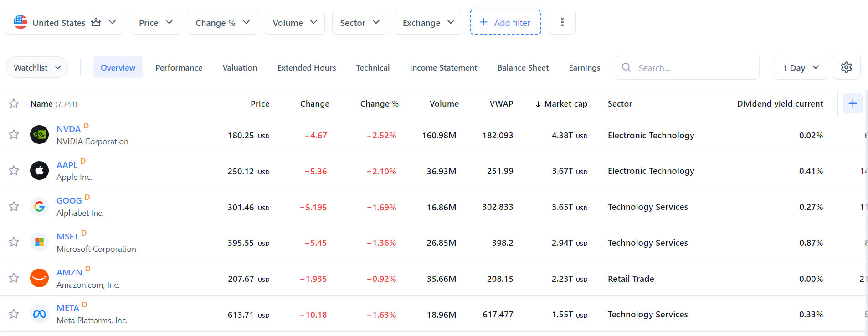Viewport: 868px width, 336px height.
Task: Star the MSFT row
Action: click(14, 242)
